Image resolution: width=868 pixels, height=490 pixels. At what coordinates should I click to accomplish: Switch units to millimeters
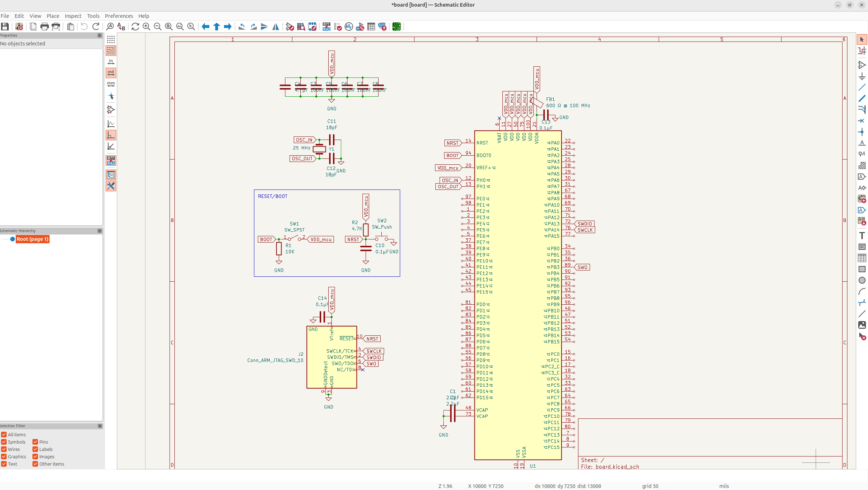click(111, 84)
